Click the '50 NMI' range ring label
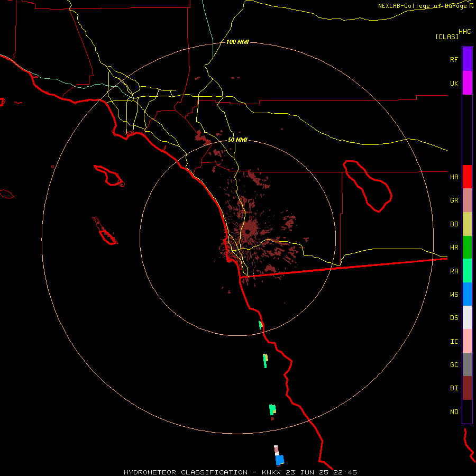Viewport: 476px width, 476px height. click(x=237, y=140)
